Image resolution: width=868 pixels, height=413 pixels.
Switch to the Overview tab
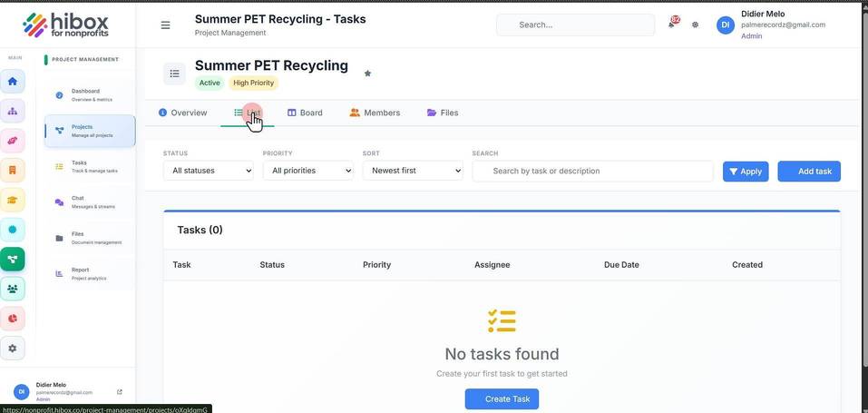tap(182, 113)
